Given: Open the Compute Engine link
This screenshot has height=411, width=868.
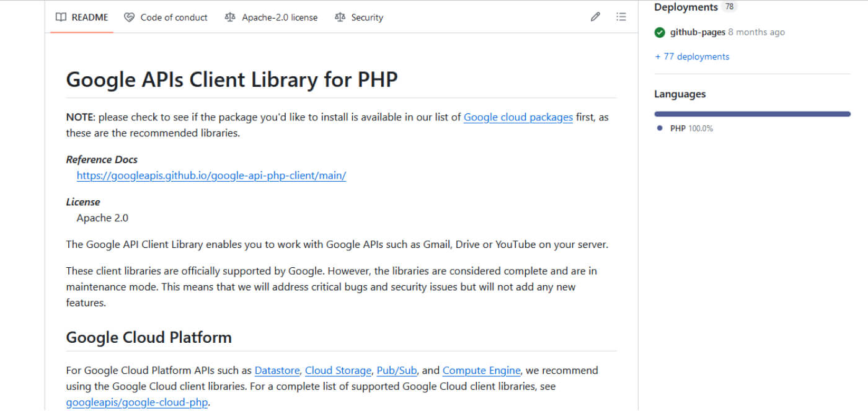Looking at the screenshot, I should 482,371.
